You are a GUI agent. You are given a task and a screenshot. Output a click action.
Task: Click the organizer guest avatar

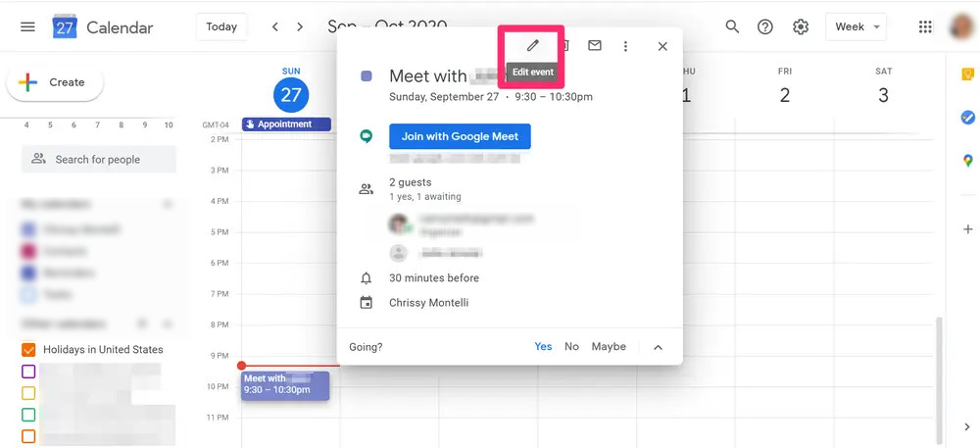coord(398,224)
